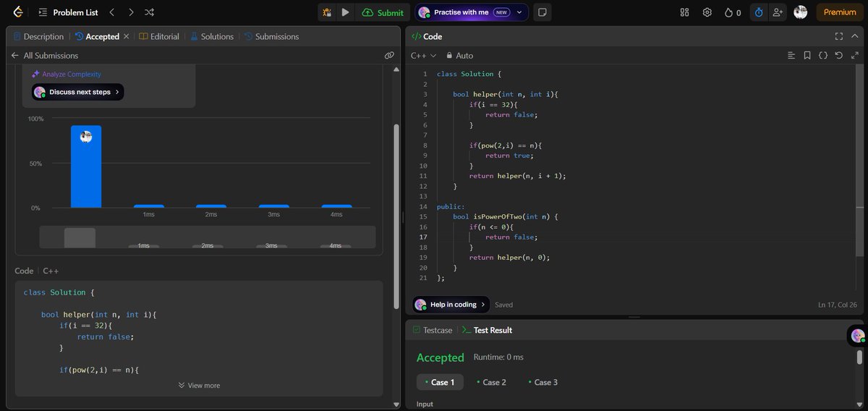Viewport: 868px width, 411px height.
Task: Open the notes icon
Action: point(543,12)
